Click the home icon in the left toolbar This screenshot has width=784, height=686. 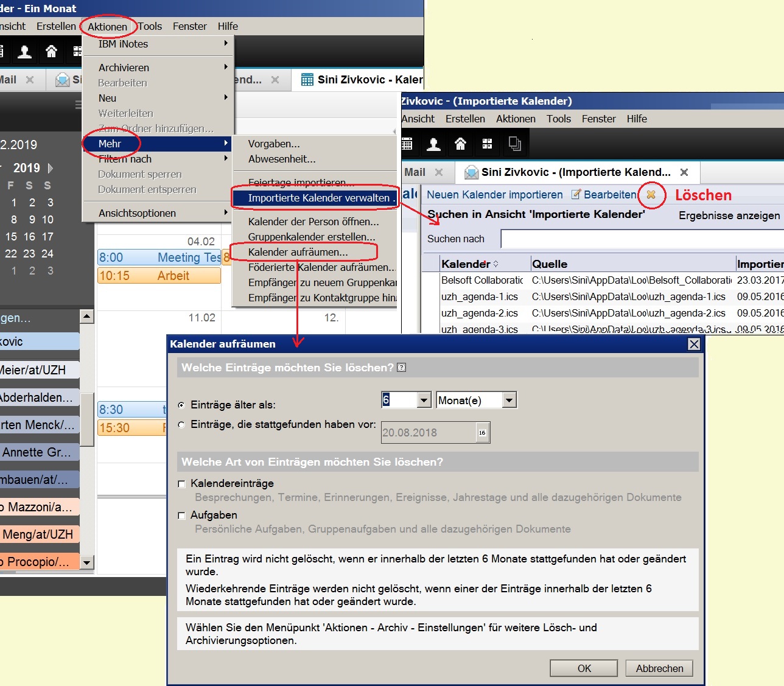(51, 52)
